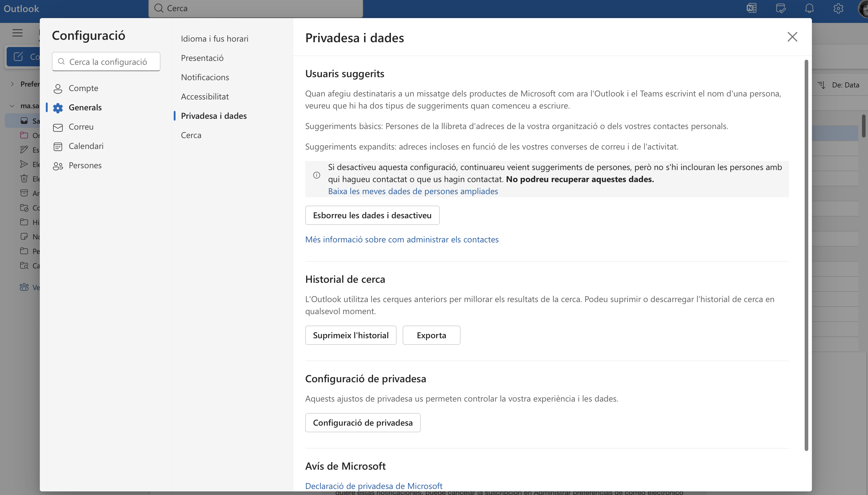Toggle the hamburger navigation pane icon
Image resolution: width=868 pixels, height=495 pixels.
[x=17, y=33]
